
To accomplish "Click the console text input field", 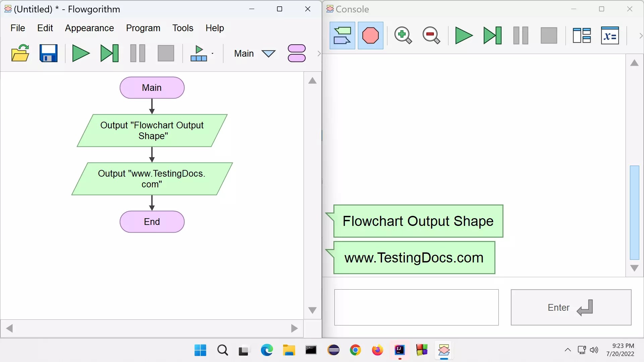I will [416, 307].
